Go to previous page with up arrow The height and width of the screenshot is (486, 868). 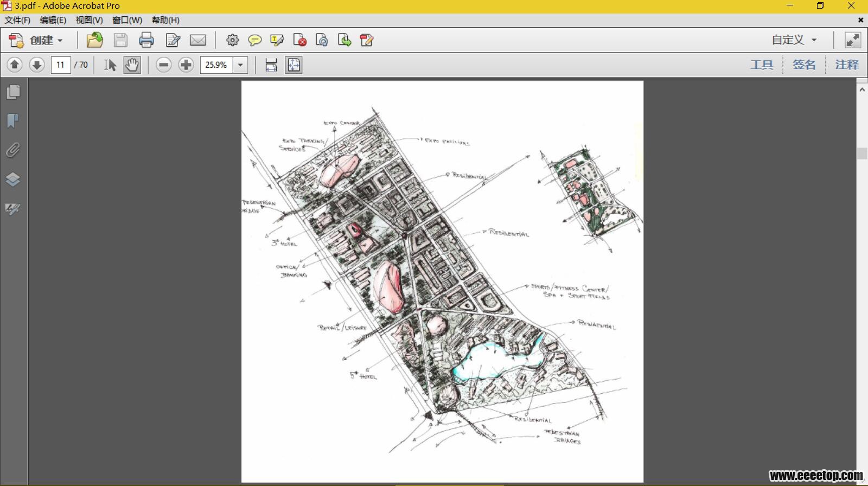click(x=15, y=65)
